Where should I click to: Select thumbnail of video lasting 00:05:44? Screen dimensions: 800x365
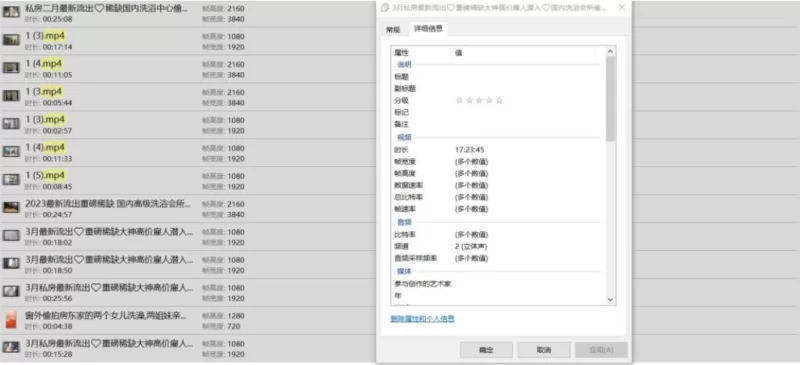[x=11, y=95]
